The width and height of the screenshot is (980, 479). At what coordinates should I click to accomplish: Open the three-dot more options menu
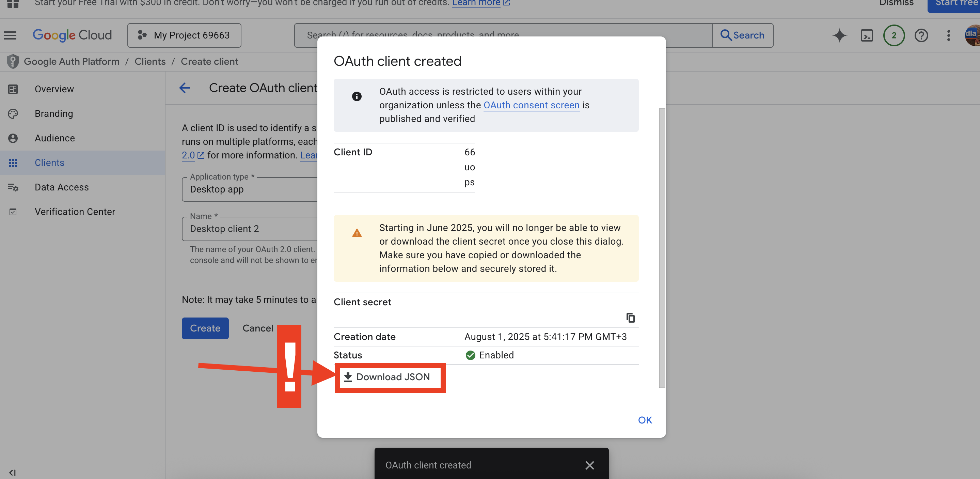(948, 35)
